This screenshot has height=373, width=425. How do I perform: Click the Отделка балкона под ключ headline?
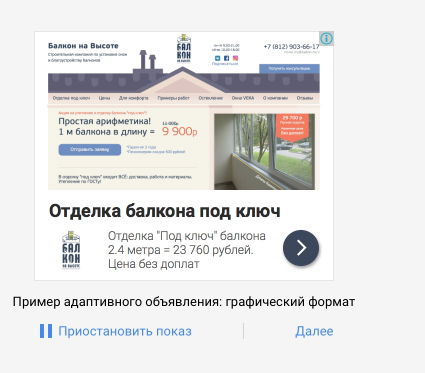coord(165,211)
